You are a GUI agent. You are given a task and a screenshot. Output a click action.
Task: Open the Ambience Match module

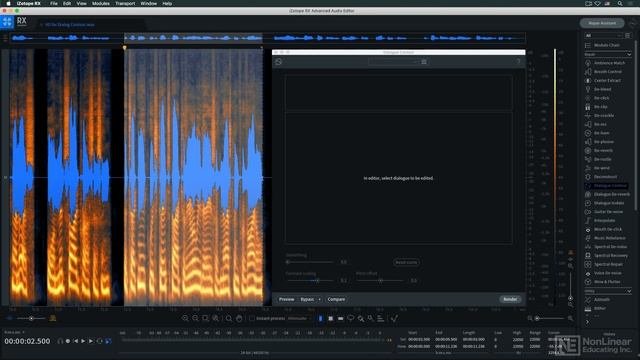click(605, 63)
